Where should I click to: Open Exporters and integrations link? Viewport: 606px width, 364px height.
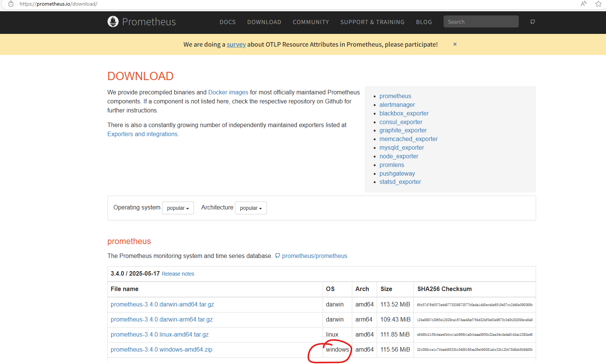coord(142,134)
